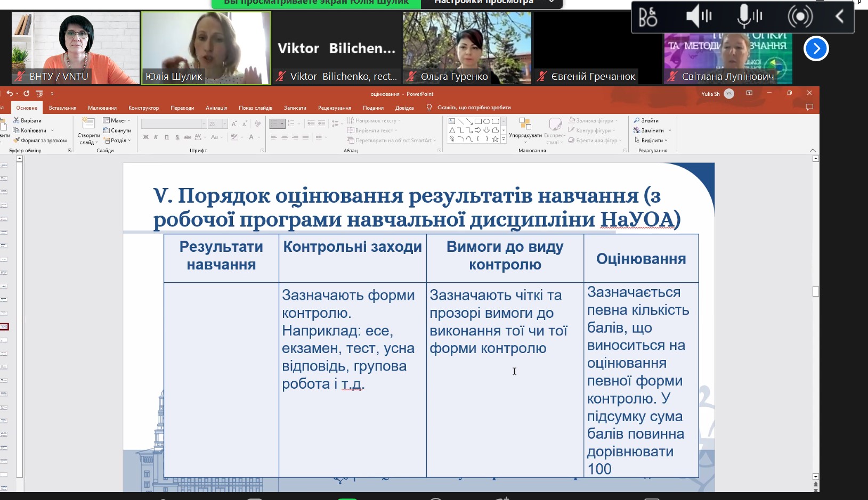Toggle underline (П) formatting
Image resolution: width=868 pixels, height=500 pixels.
point(167,137)
